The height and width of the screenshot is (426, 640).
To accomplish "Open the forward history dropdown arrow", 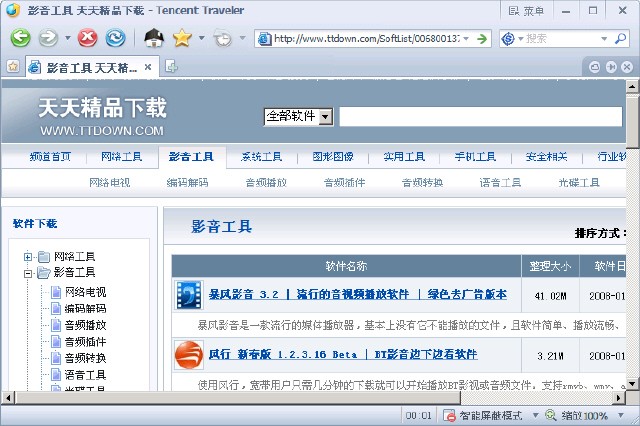I will point(68,38).
